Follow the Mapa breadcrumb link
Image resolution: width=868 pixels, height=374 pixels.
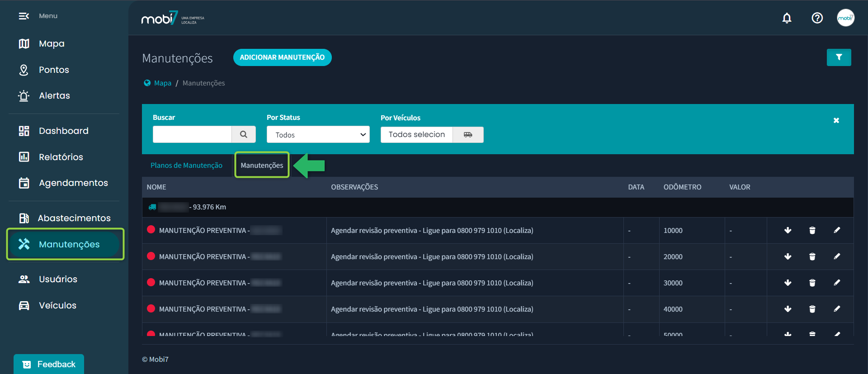(x=162, y=83)
